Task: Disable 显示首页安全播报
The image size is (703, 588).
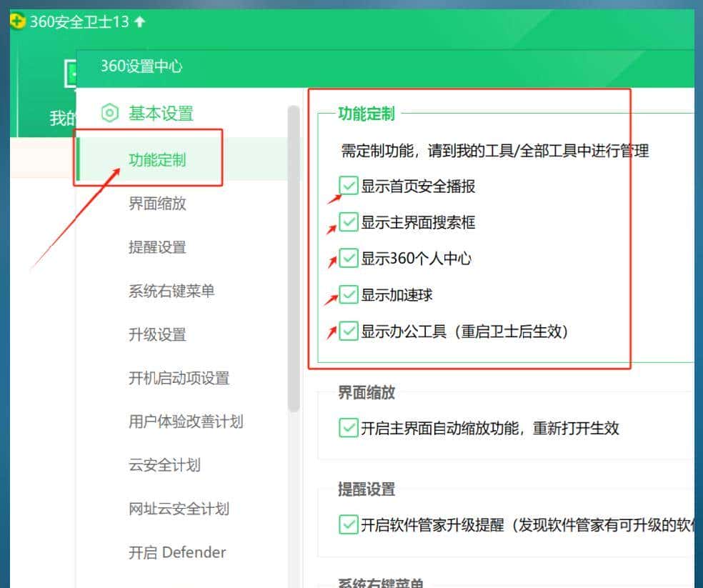Action: [x=348, y=186]
